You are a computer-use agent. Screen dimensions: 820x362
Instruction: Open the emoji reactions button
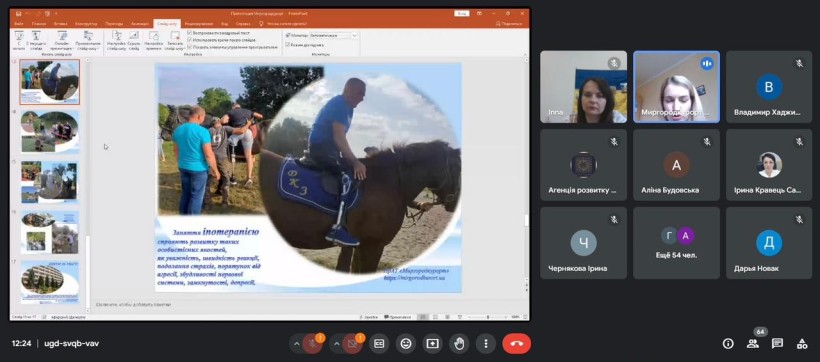(406, 344)
